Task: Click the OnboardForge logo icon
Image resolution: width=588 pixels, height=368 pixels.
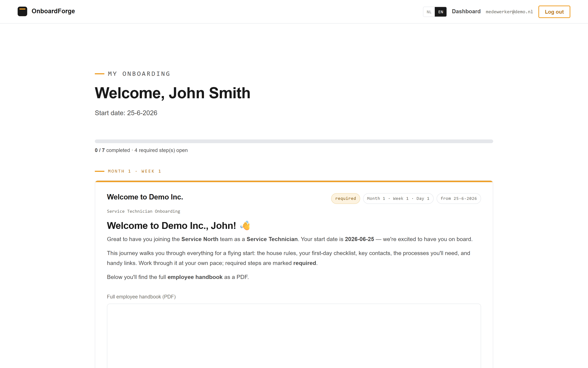Action: tap(22, 11)
